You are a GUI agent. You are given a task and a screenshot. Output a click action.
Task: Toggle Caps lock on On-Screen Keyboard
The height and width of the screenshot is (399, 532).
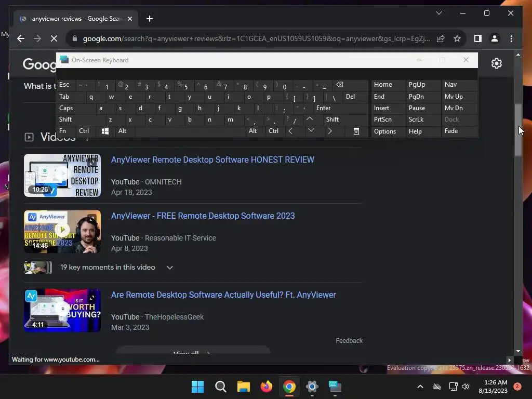pos(76,108)
